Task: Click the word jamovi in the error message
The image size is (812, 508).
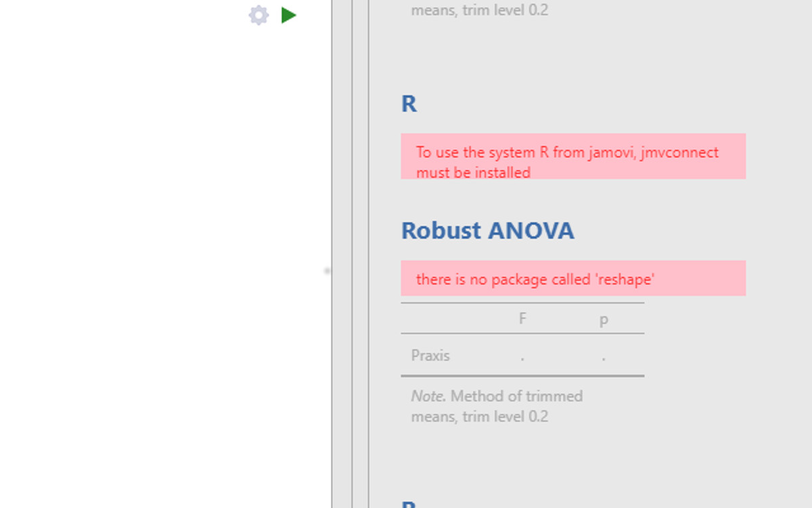Action: point(612,152)
